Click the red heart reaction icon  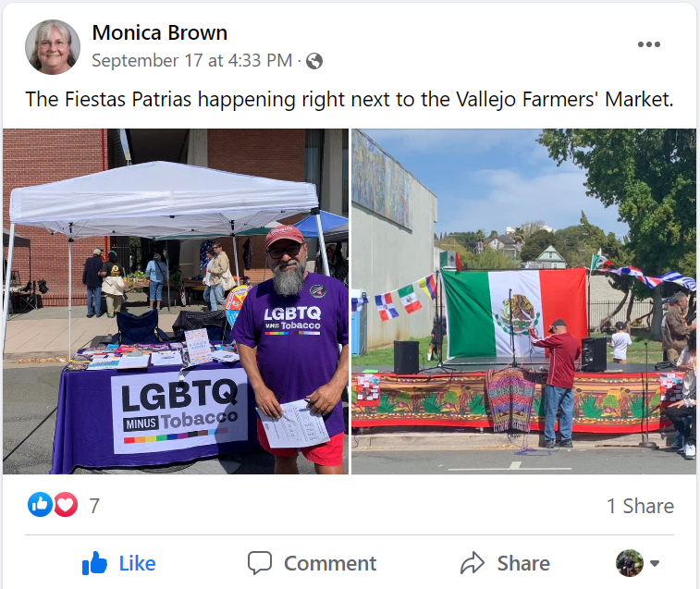coord(66,505)
